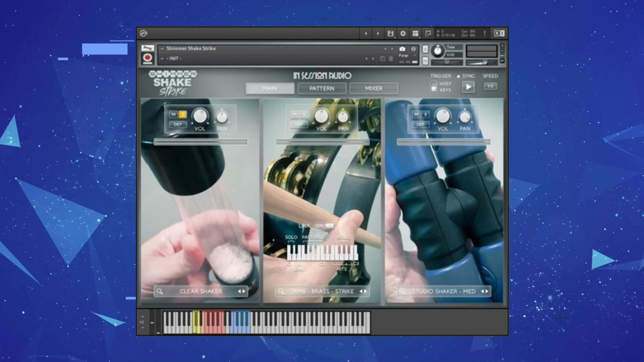Screen dimensions: 644x362
Task: Delete snapshot with trash icon
Action: [x=391, y=59]
